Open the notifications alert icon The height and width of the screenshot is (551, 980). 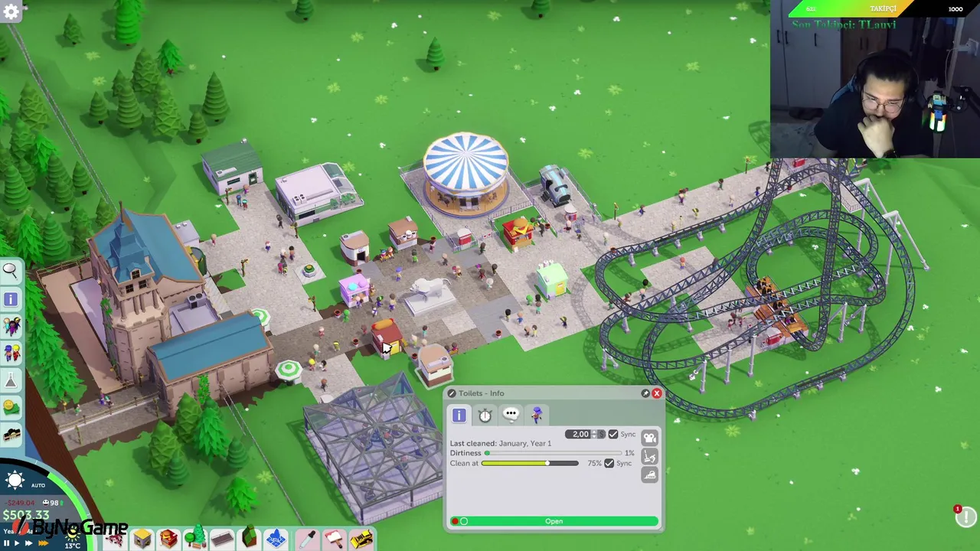pyautogui.click(x=965, y=517)
